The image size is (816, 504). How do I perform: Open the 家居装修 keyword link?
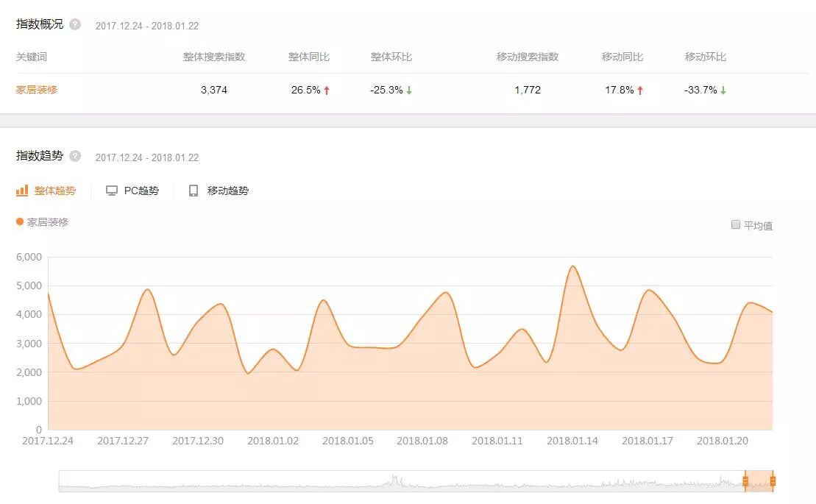[x=37, y=90]
